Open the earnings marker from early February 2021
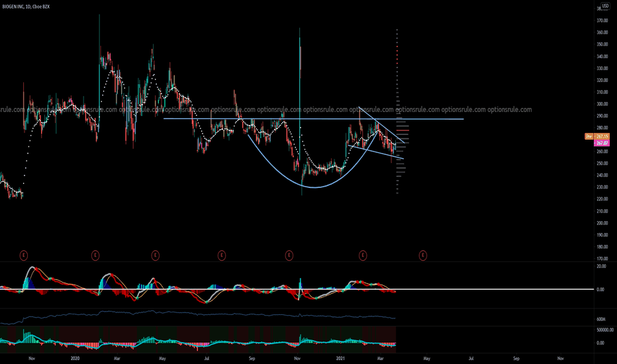The image size is (617, 364). click(363, 255)
